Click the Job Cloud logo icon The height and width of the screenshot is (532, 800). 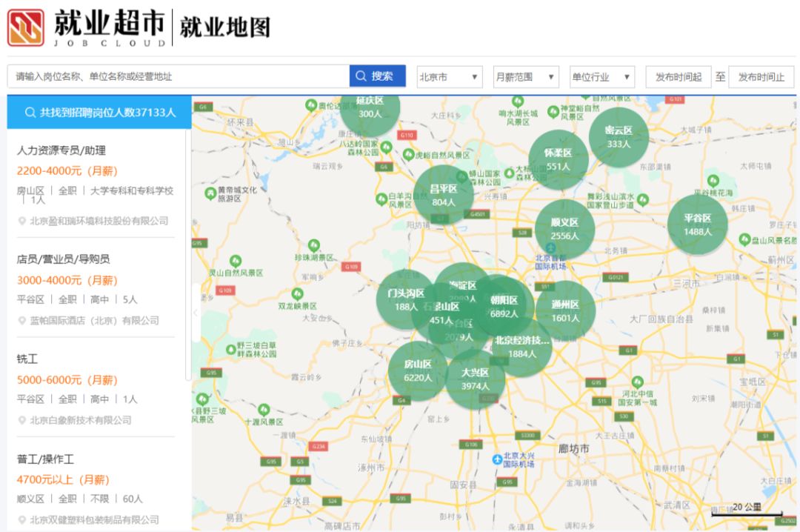(26, 27)
